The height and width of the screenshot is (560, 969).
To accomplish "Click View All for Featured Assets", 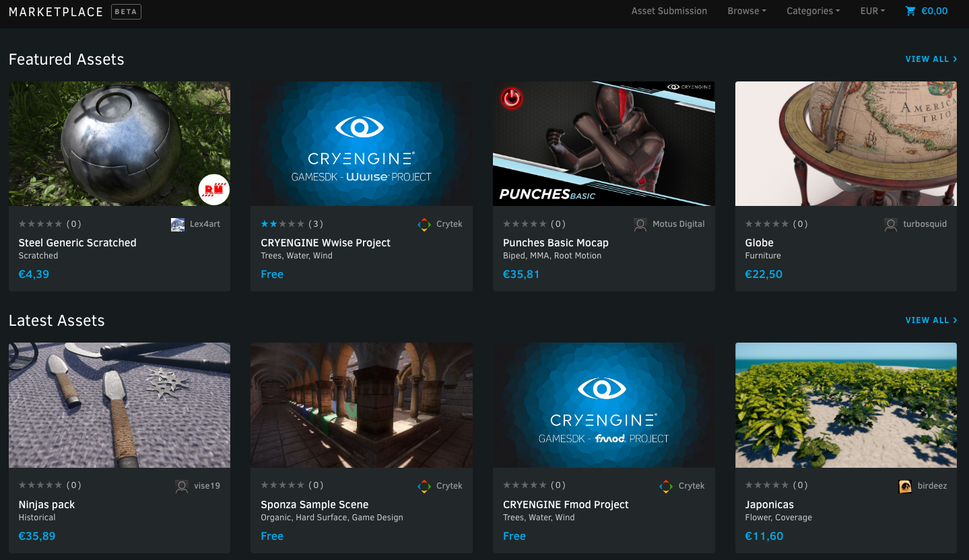I will [x=931, y=59].
